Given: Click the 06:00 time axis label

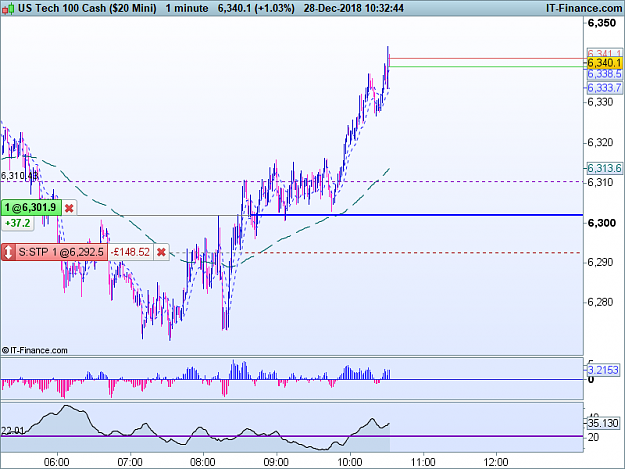Looking at the screenshot, I should 57,462.
